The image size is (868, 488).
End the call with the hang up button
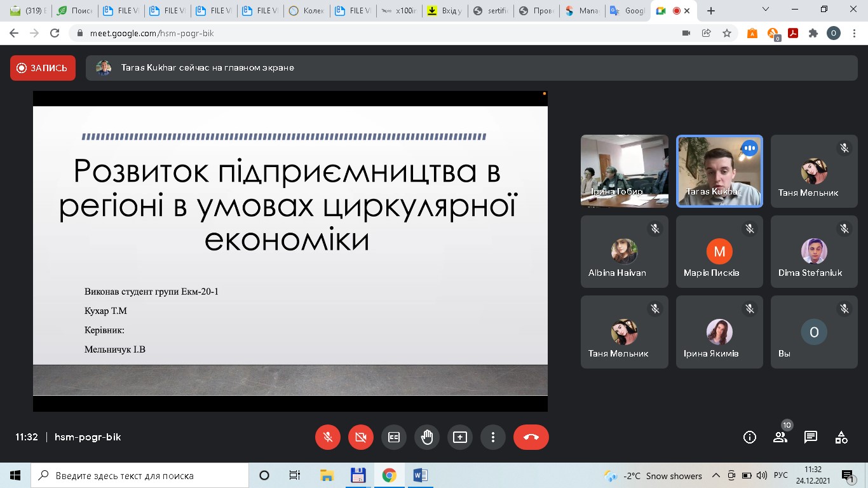[x=531, y=437]
